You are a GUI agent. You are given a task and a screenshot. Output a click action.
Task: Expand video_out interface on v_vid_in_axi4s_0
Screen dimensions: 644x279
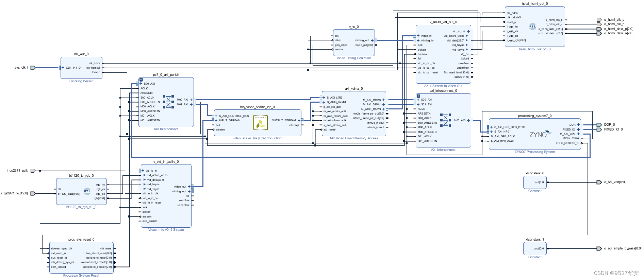[189, 187]
